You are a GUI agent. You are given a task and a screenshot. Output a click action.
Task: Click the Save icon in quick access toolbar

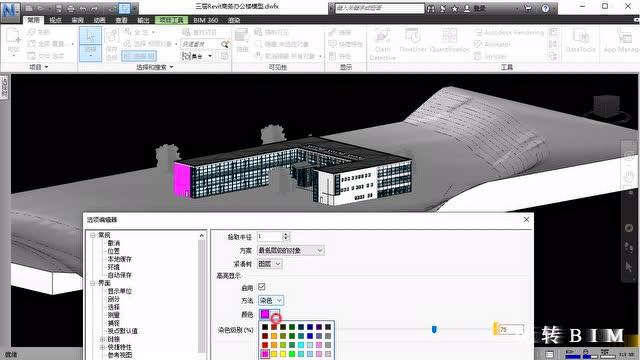tap(58, 8)
